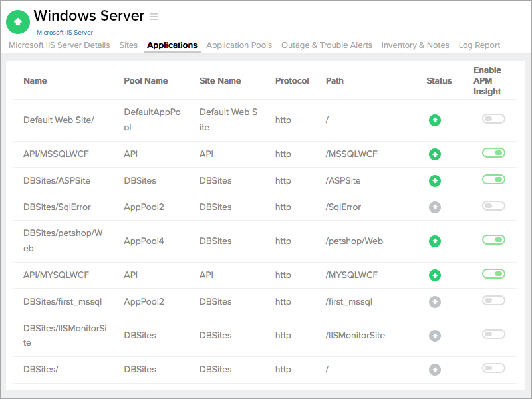Switch to the Application Pools tab
Viewport: 532px width, 399px height.
239,45
